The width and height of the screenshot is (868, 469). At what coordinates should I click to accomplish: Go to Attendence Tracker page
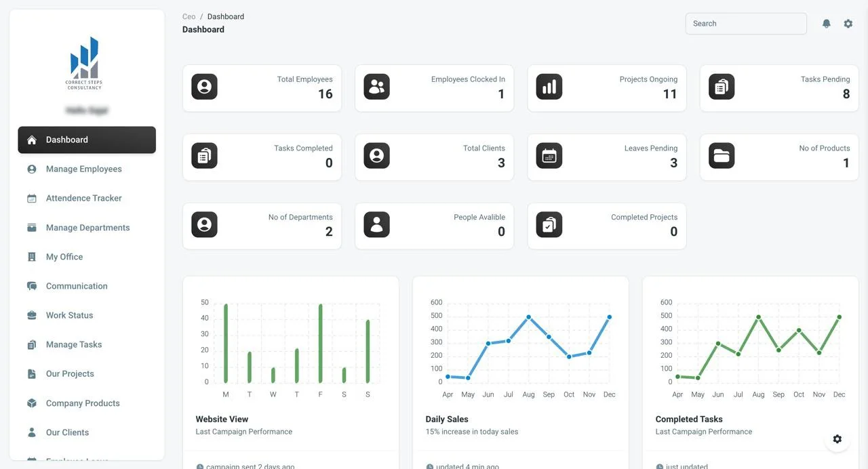click(83, 198)
